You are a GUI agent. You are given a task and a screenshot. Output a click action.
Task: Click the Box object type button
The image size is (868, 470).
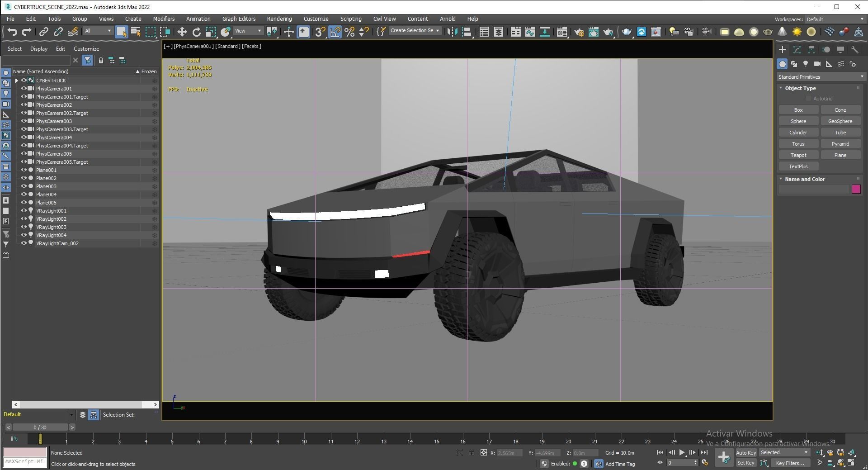[x=798, y=110]
